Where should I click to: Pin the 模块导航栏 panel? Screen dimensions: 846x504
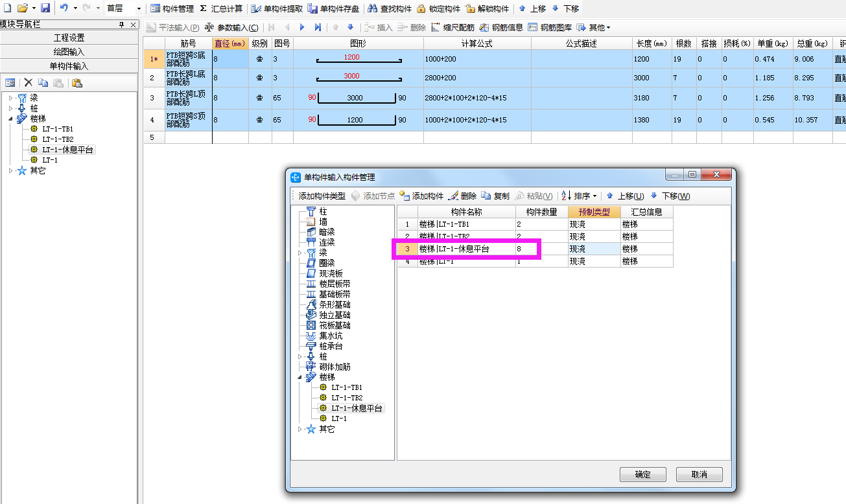pos(122,25)
